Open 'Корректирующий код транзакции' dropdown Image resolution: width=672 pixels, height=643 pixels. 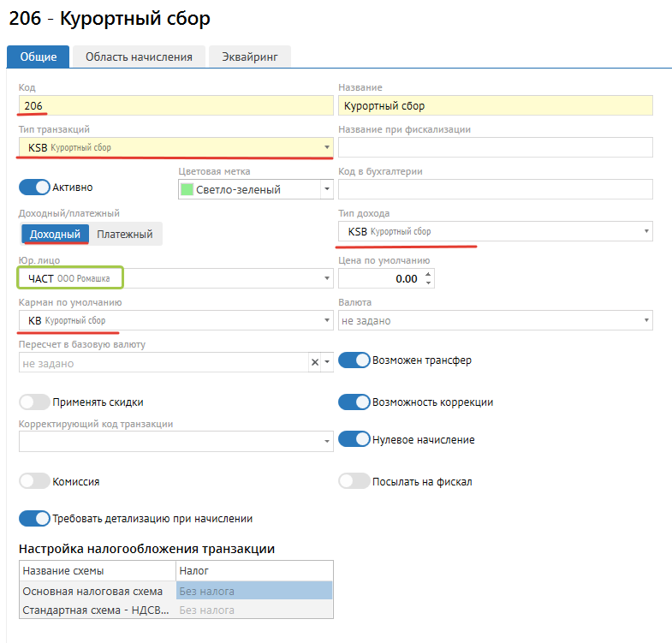tap(326, 441)
